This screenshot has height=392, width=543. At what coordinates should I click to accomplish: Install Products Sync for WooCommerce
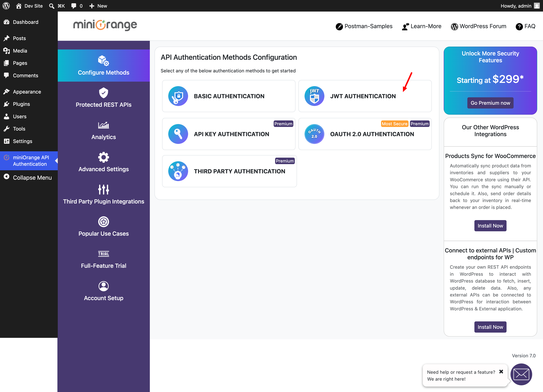[x=490, y=226]
